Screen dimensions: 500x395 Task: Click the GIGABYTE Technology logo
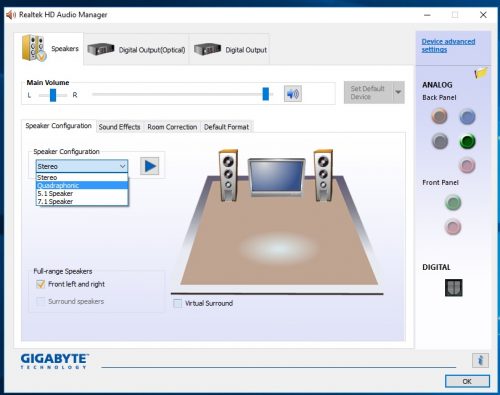pyautogui.click(x=55, y=361)
